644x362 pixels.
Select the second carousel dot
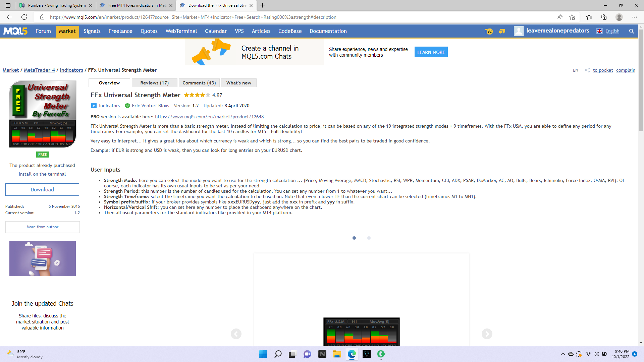369,238
